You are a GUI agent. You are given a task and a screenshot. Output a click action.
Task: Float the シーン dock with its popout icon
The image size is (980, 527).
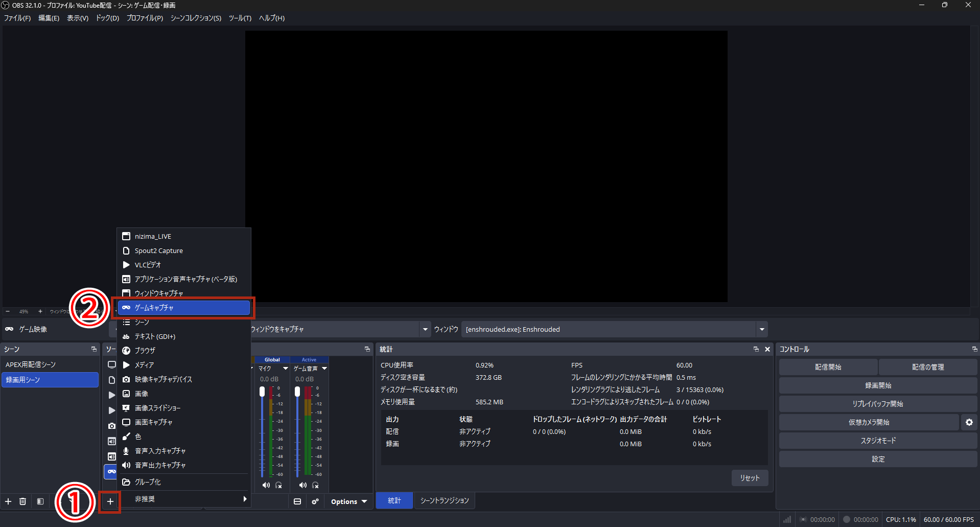[94, 349]
